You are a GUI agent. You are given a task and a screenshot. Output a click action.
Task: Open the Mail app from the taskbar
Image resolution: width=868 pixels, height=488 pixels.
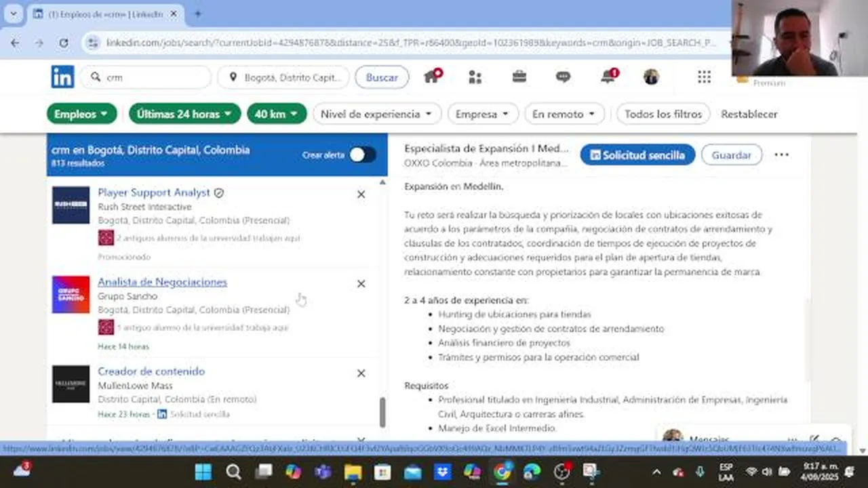tap(412, 472)
